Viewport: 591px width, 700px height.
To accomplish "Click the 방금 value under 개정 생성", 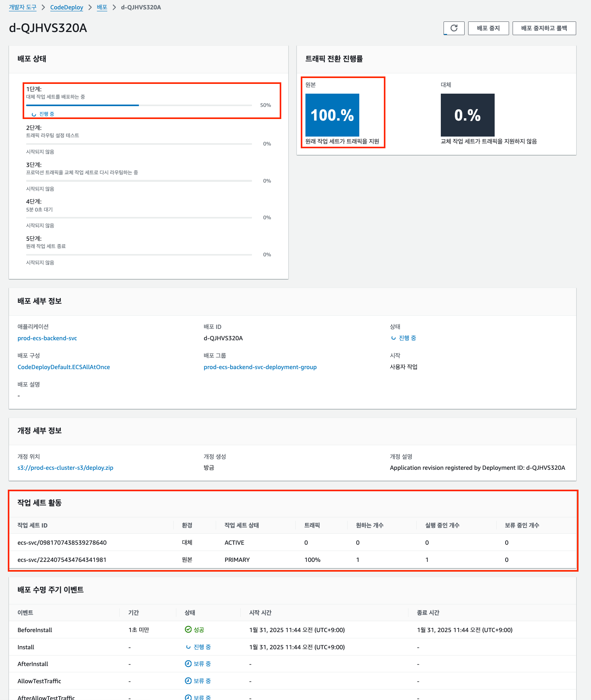I will pos(209,467).
